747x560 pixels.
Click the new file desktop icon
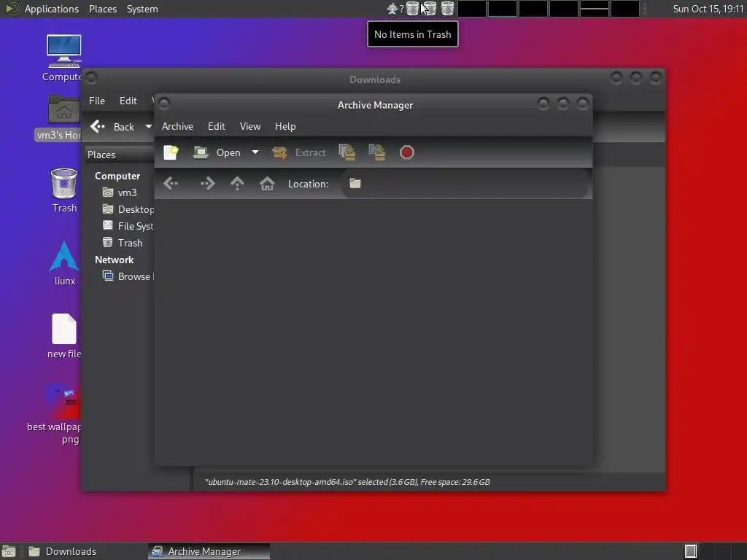[x=64, y=335]
